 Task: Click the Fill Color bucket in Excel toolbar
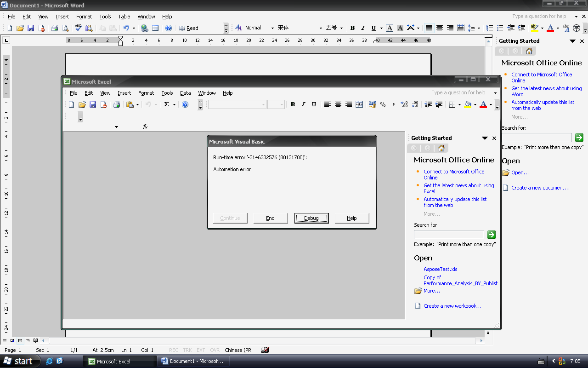(x=468, y=104)
